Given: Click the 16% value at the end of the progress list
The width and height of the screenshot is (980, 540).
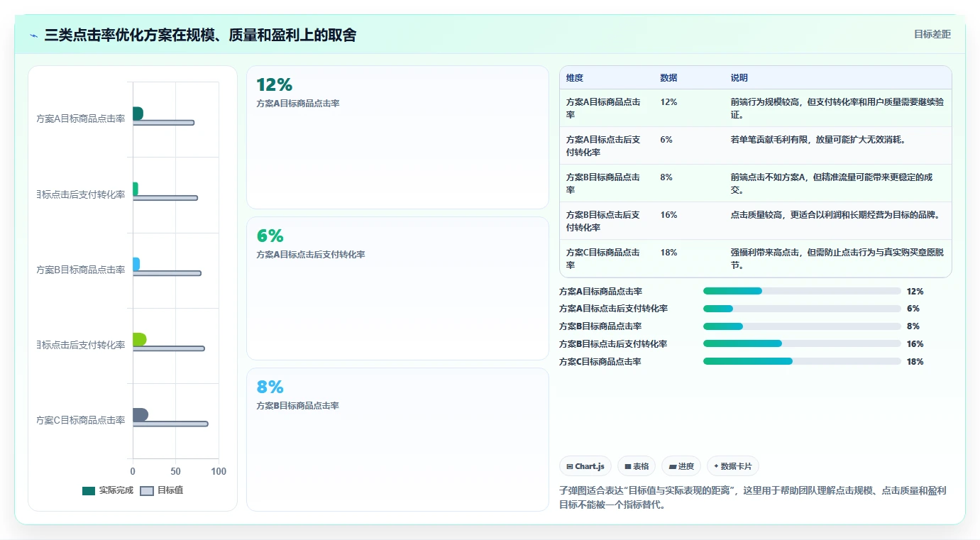Looking at the screenshot, I should tap(915, 344).
